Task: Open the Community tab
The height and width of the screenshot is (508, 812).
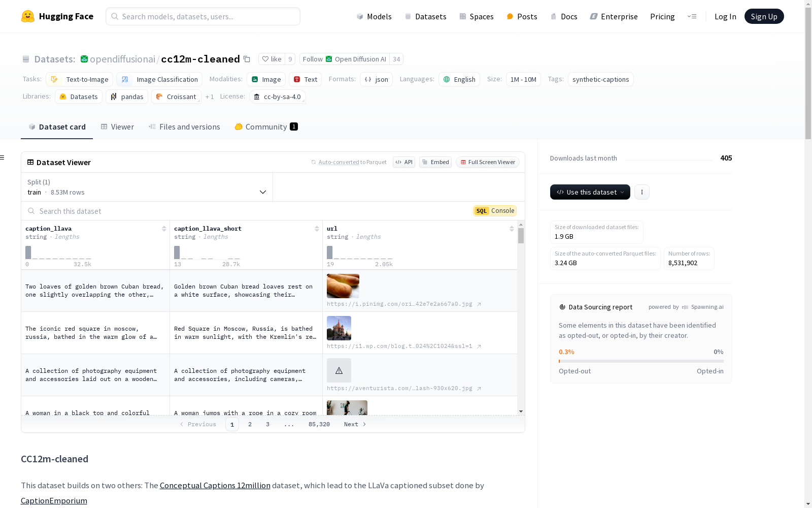Action: pyautogui.click(x=266, y=127)
